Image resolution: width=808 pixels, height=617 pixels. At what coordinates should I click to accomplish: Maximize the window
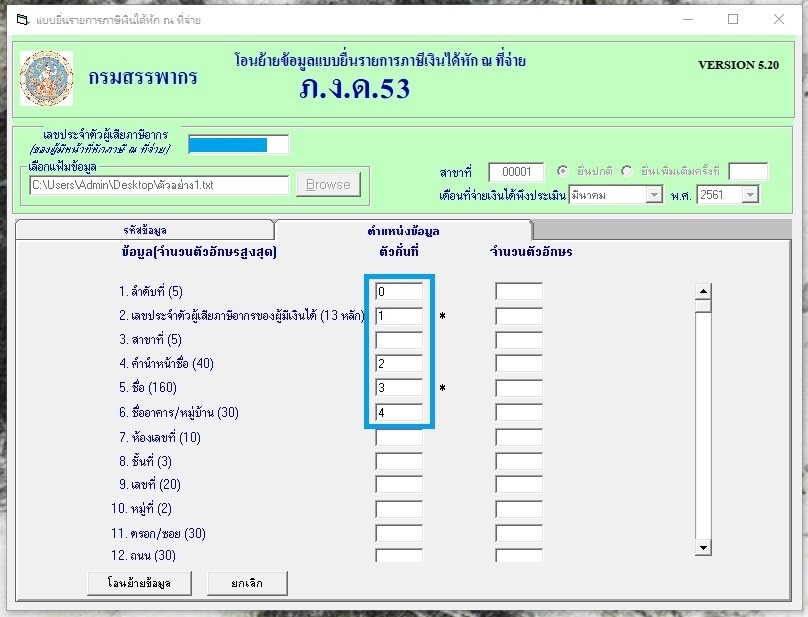click(x=733, y=20)
